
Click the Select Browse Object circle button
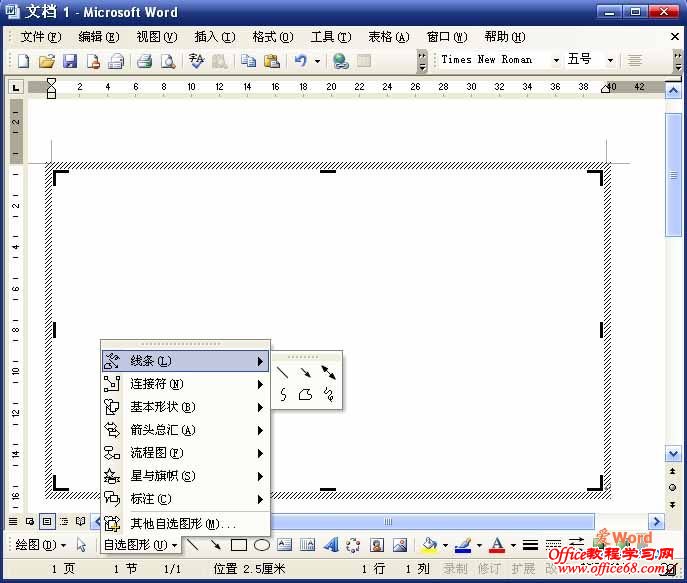[x=673, y=488]
